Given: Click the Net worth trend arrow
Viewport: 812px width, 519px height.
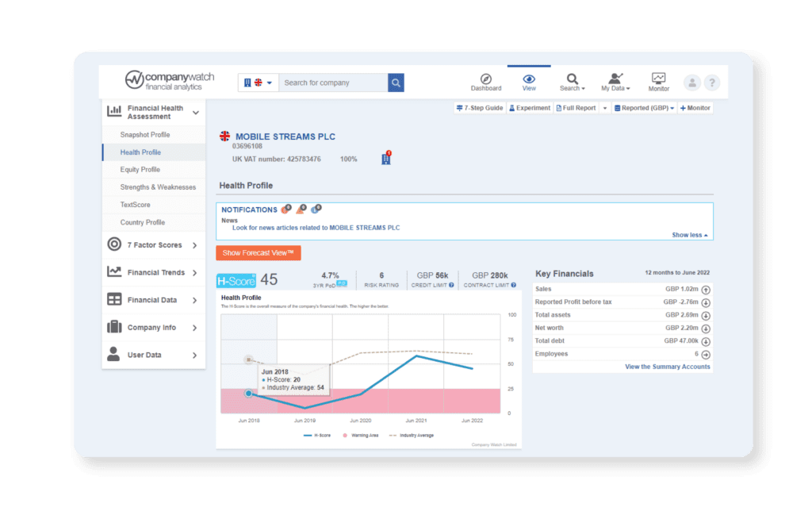Looking at the screenshot, I should [705, 329].
